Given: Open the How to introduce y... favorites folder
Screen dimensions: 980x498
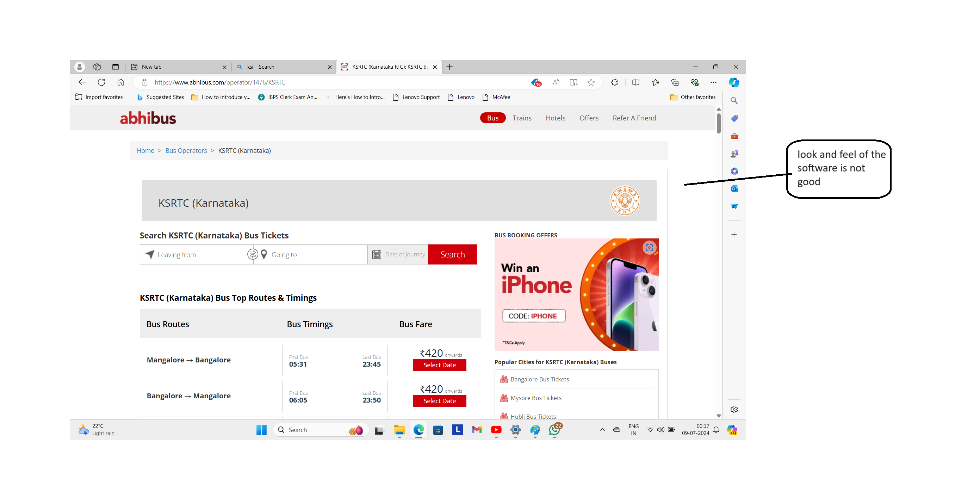Looking at the screenshot, I should click(221, 97).
